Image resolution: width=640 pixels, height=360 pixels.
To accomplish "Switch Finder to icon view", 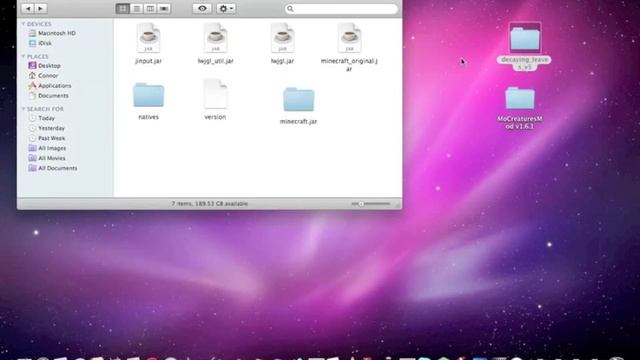I will 122,9.
